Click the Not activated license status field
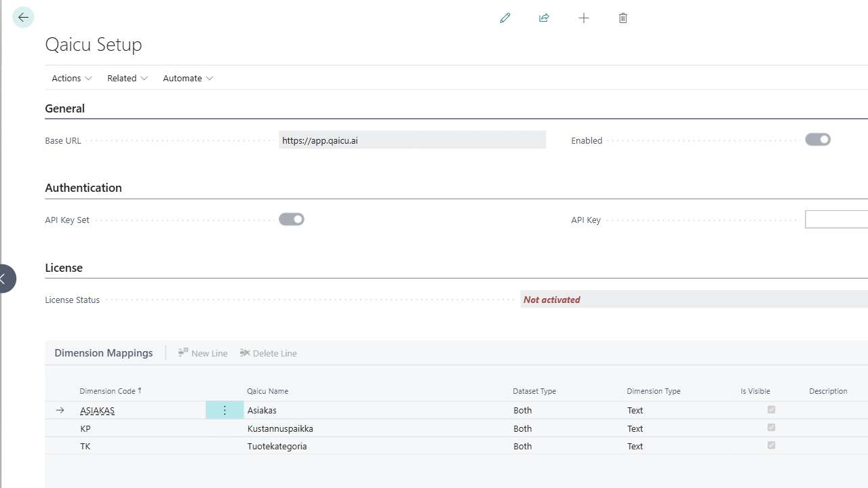Screen dimensions: 868x488 point(694,300)
